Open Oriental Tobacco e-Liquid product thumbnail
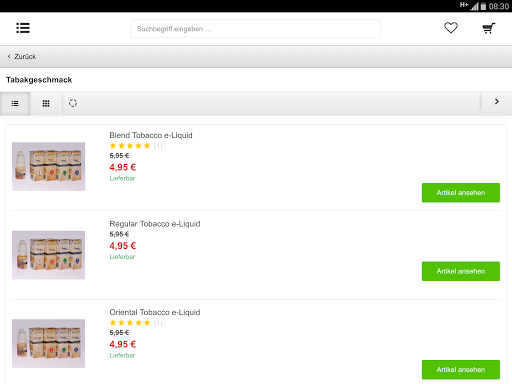The width and height of the screenshot is (512, 384). pyautogui.click(x=49, y=344)
